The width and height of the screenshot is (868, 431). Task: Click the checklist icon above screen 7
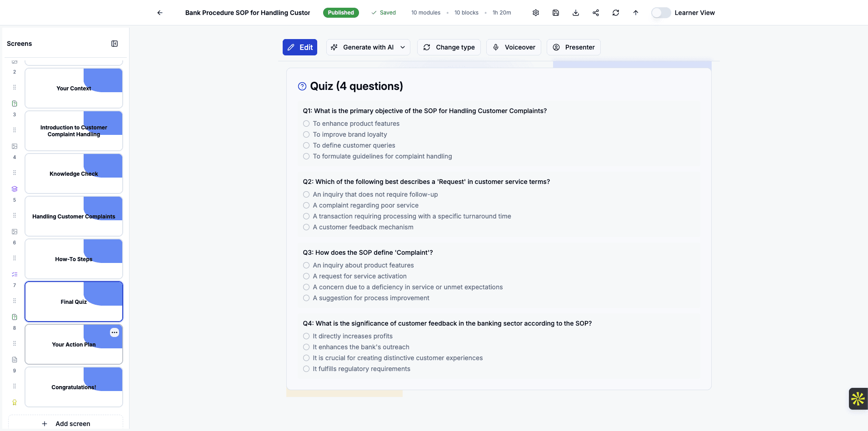tap(15, 274)
